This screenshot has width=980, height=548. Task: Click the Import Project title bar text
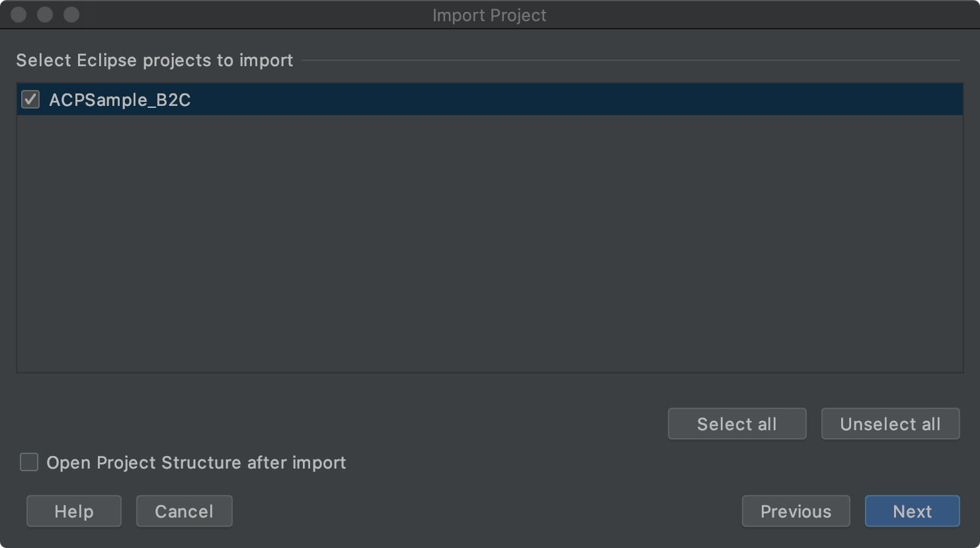(x=489, y=15)
